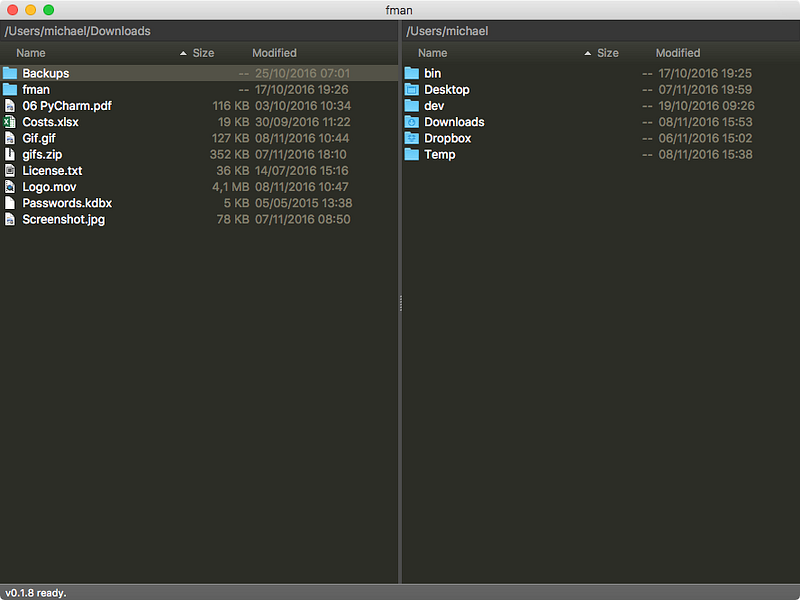Click the left pane sort arrow indicator
Image resolution: width=800 pixels, height=600 pixels.
coord(183,53)
